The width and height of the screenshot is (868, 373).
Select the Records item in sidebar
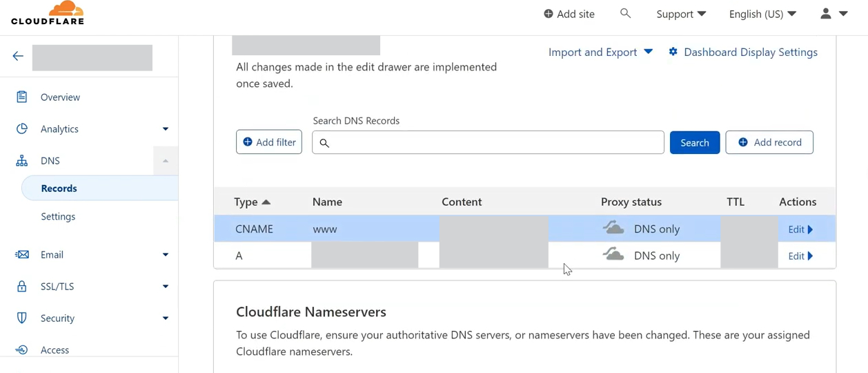click(100, 188)
